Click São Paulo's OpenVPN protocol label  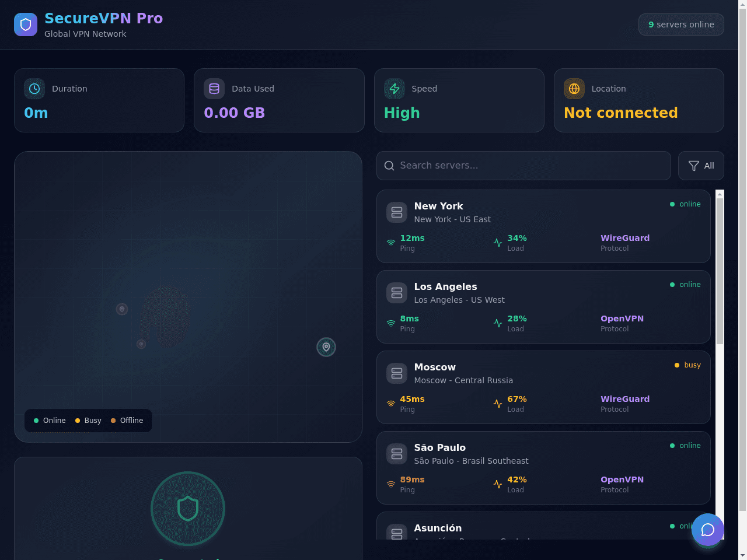click(622, 480)
